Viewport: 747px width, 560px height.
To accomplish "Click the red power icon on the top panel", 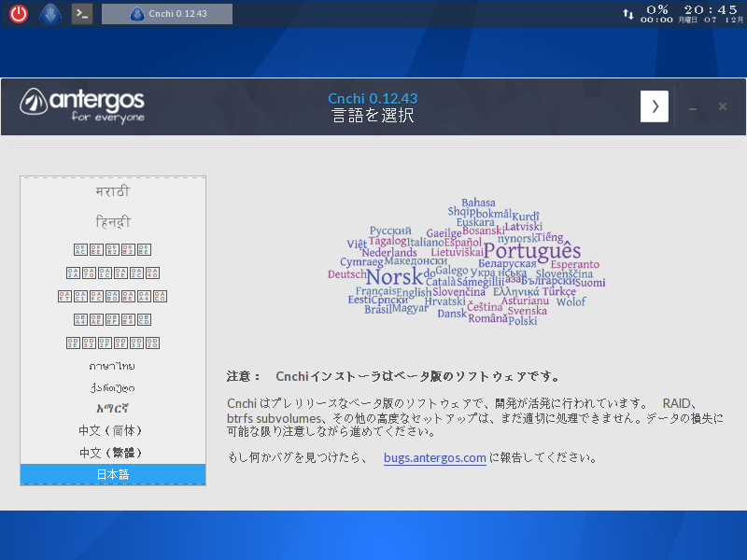I will click(x=17, y=13).
